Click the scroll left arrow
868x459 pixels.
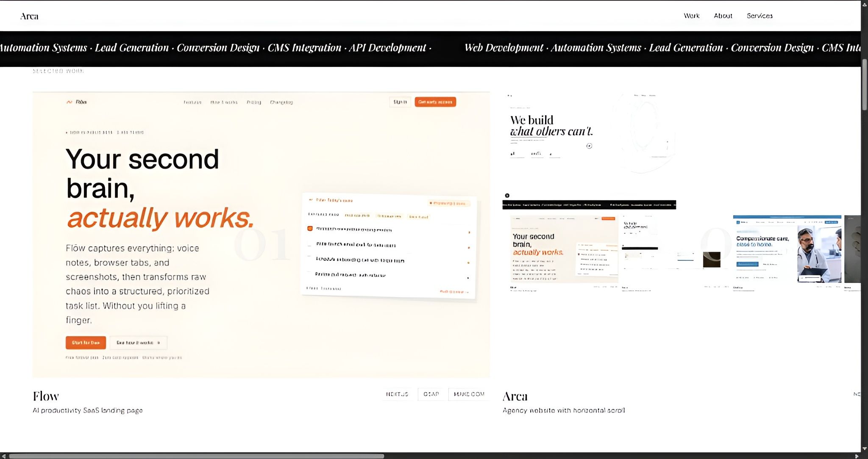pyautogui.click(x=4, y=456)
